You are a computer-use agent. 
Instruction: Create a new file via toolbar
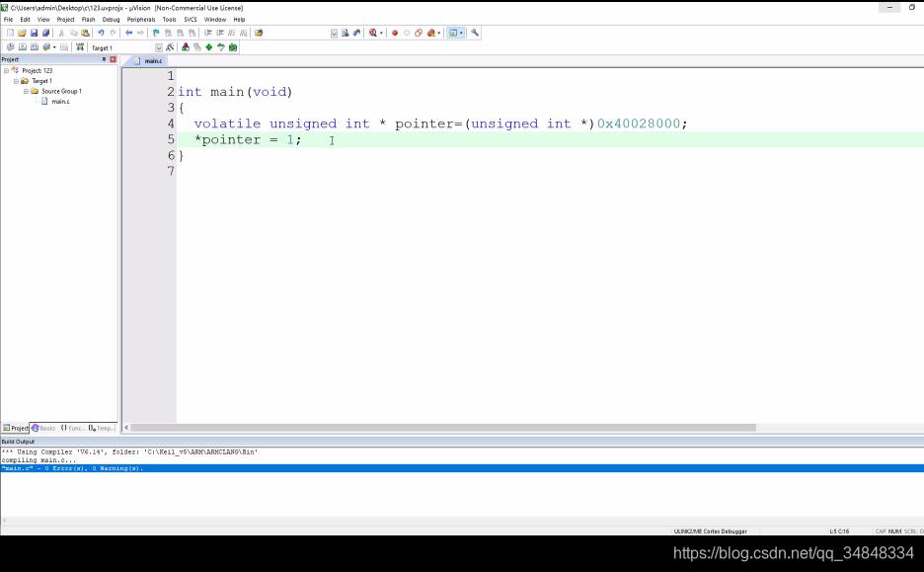pos(10,33)
